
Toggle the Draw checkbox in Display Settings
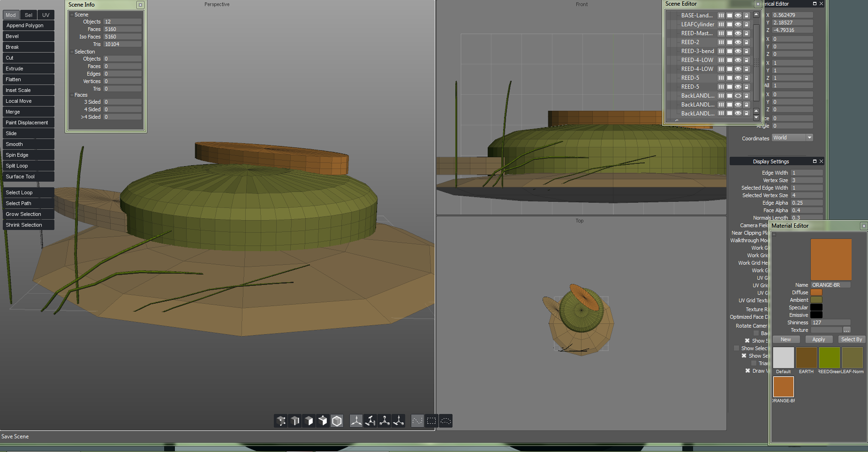tap(747, 371)
